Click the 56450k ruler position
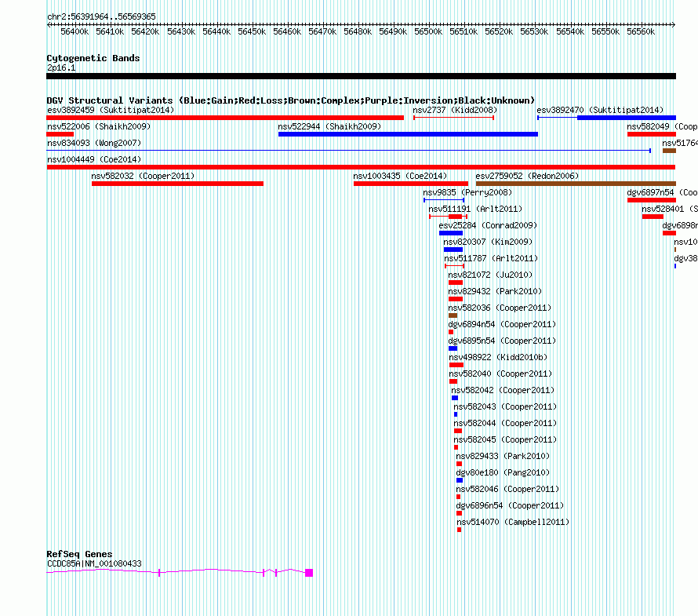Image resolution: width=698 pixels, height=616 pixels. coord(252,31)
